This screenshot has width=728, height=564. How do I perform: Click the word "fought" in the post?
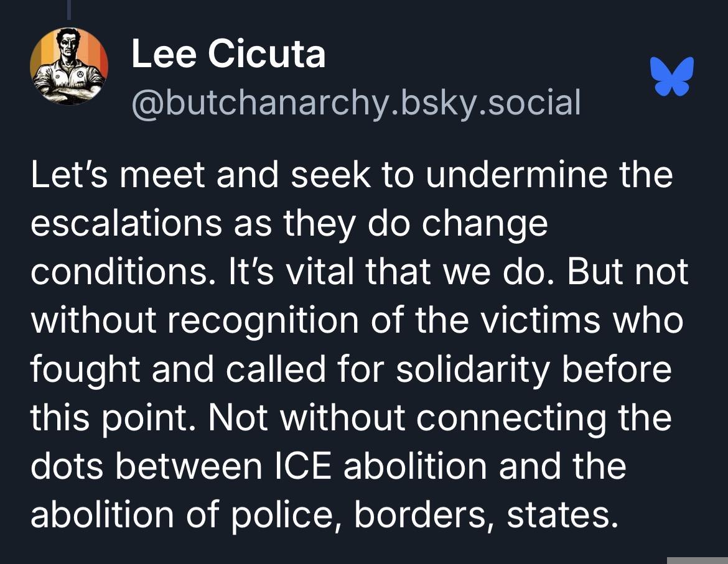pyautogui.click(x=84, y=369)
